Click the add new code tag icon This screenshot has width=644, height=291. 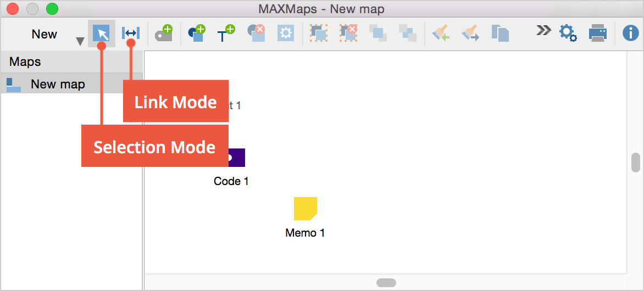[x=163, y=33]
